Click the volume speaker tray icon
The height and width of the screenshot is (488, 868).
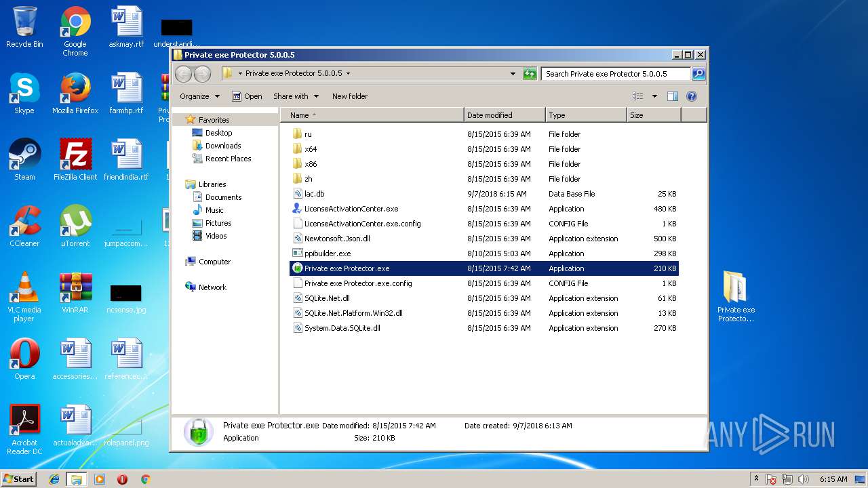pos(804,479)
